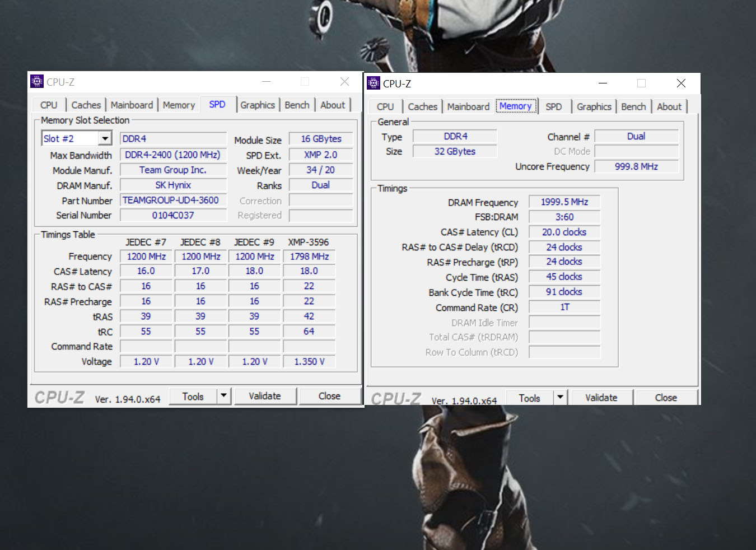Screen dimensions: 756x550
Task: Click the memory Type value DDR4 in the right window
Action: pos(455,136)
